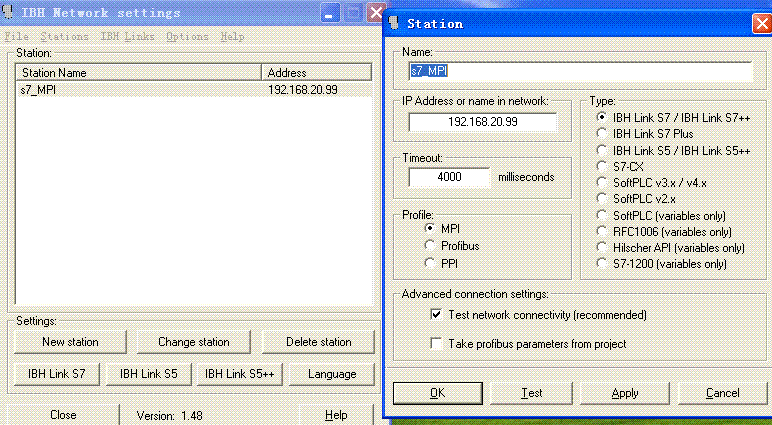Click the IBH Network settings title icon
The image size is (772, 425).
8,12
